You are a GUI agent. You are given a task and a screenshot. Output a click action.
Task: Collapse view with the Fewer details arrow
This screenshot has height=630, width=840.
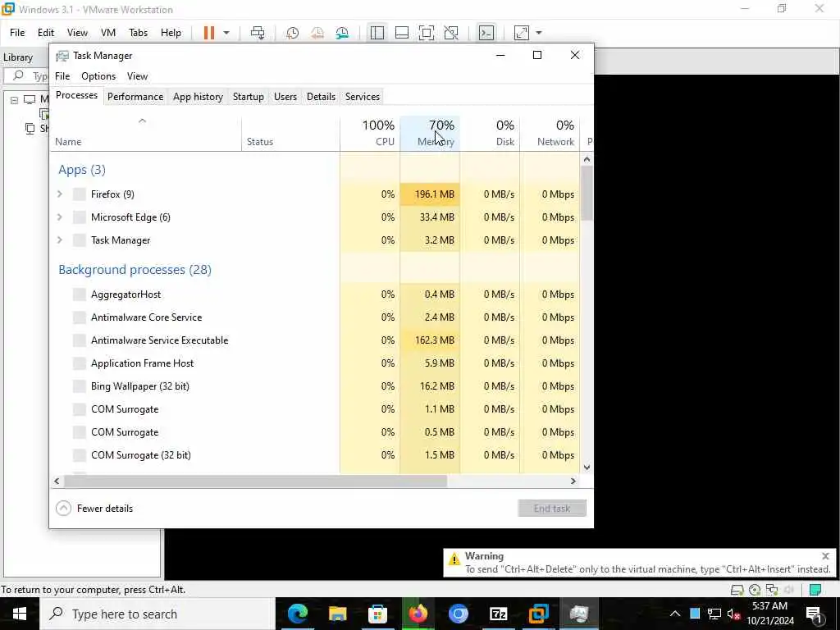tap(63, 508)
